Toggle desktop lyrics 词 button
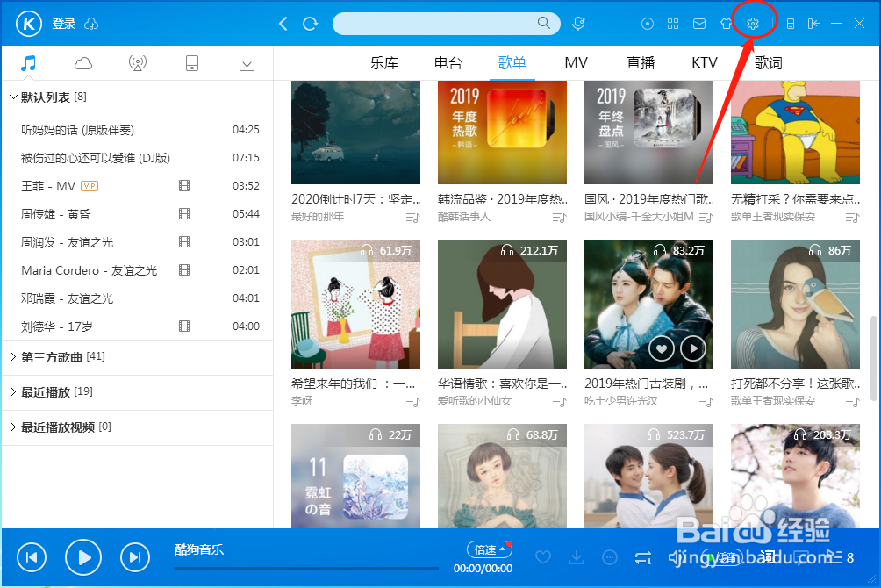This screenshot has height=588, width=881. point(766,557)
